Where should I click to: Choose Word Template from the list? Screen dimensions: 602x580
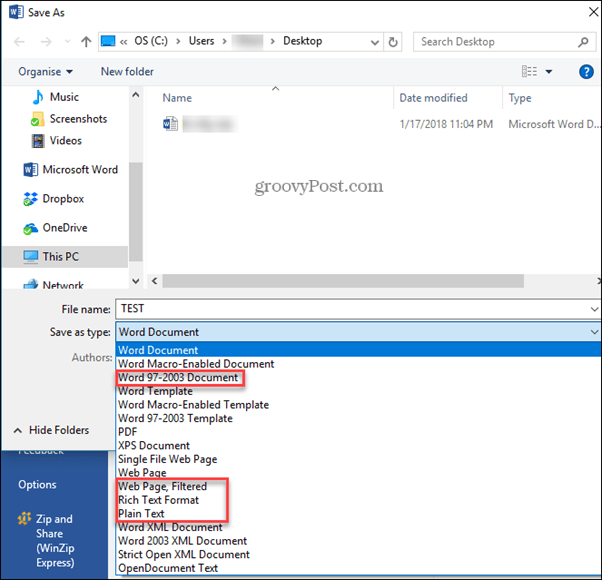click(x=155, y=391)
